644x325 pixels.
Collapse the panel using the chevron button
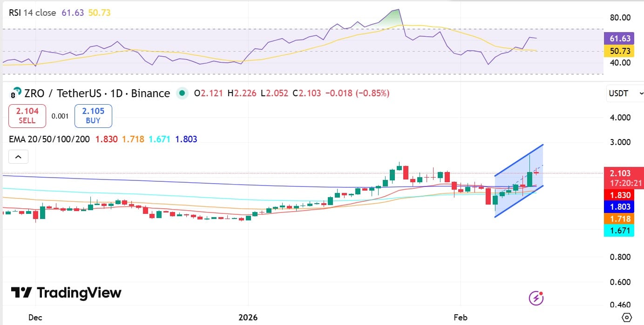coord(18,157)
